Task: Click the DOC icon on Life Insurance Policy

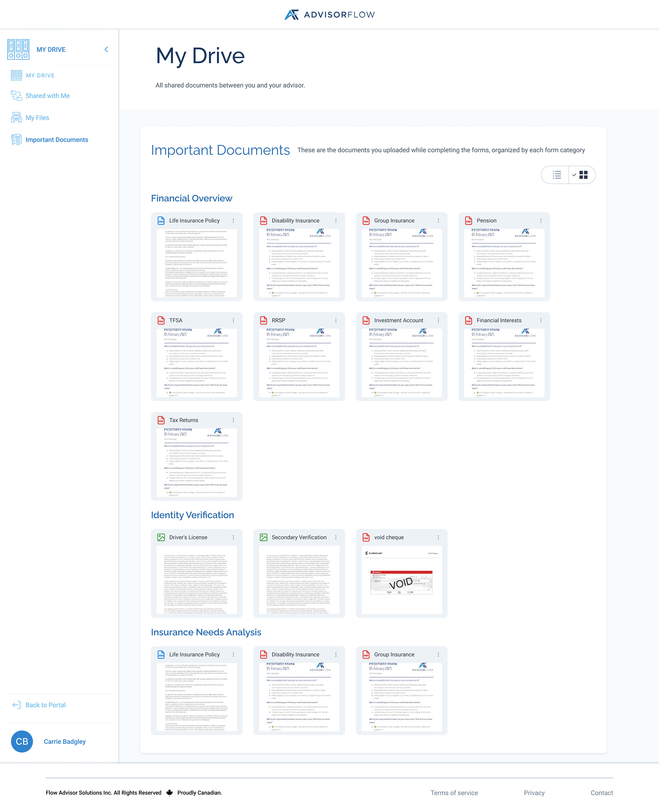Action: (x=161, y=220)
